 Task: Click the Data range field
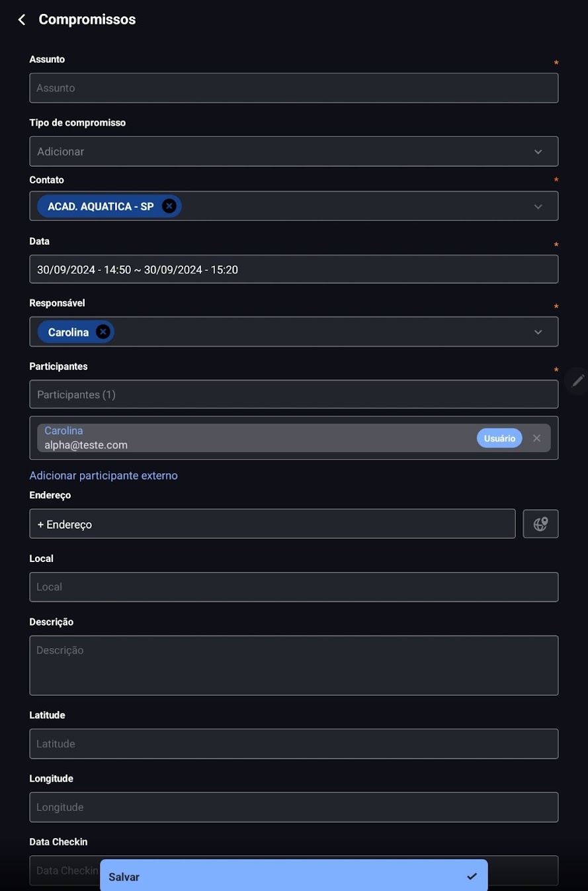pyautogui.click(x=294, y=269)
